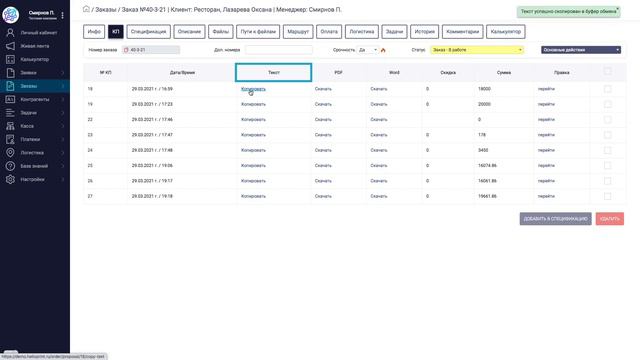This screenshot has height=360, width=640.
Task: Click the Номер заказа field
Action: (x=151, y=50)
